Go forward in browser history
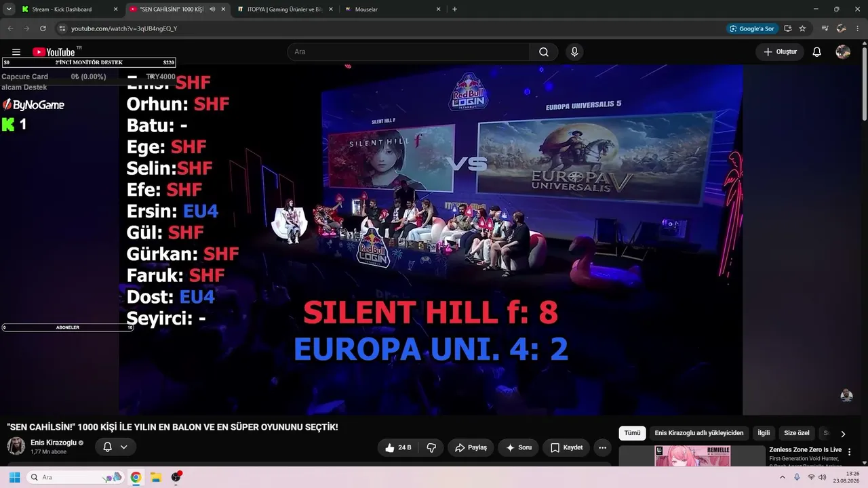The height and width of the screenshot is (488, 868). coord(26,28)
